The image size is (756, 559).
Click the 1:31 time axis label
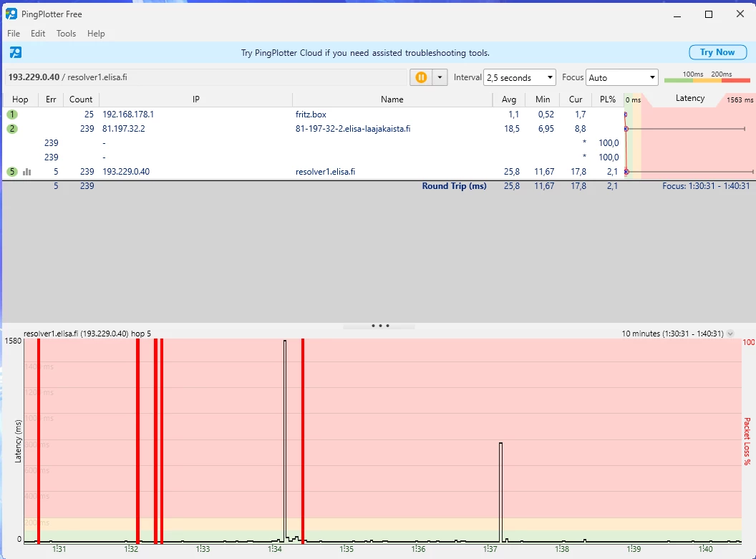click(59, 549)
